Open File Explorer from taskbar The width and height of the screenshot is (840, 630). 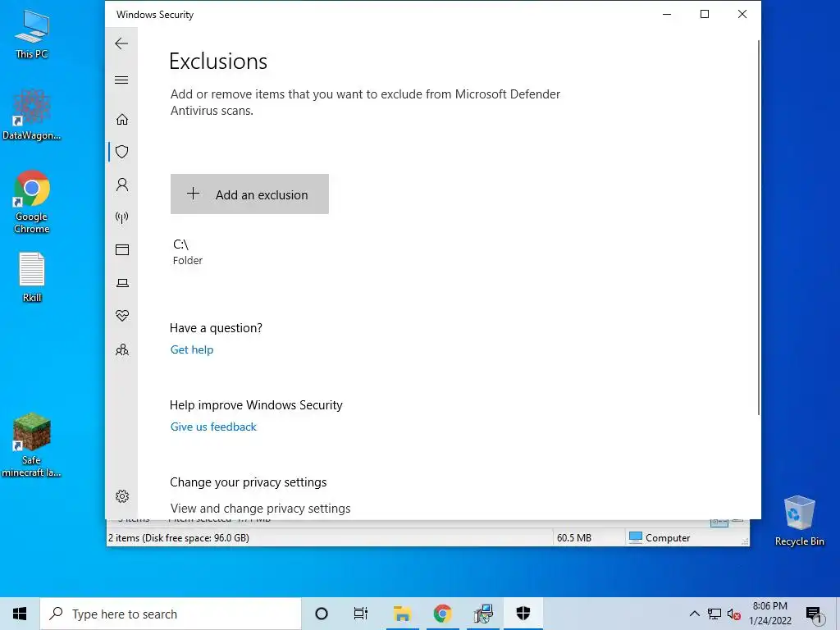(402, 614)
